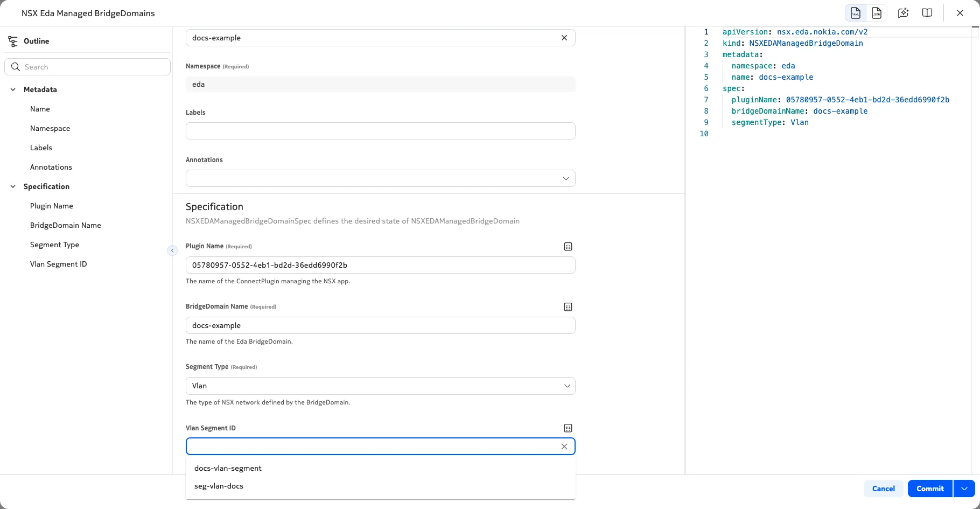Clear the docs-example name field

coord(564,38)
